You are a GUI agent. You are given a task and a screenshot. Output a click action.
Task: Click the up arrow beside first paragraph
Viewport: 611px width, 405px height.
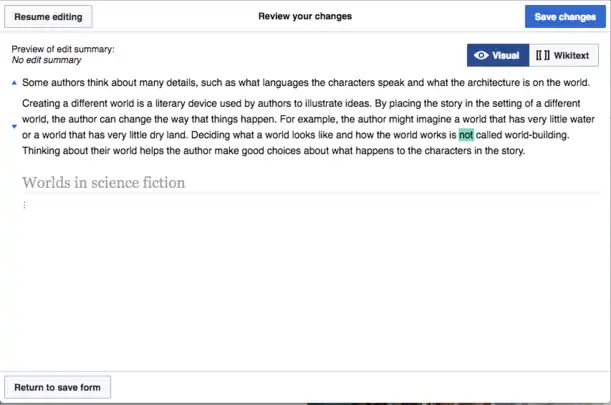pyautogui.click(x=13, y=82)
